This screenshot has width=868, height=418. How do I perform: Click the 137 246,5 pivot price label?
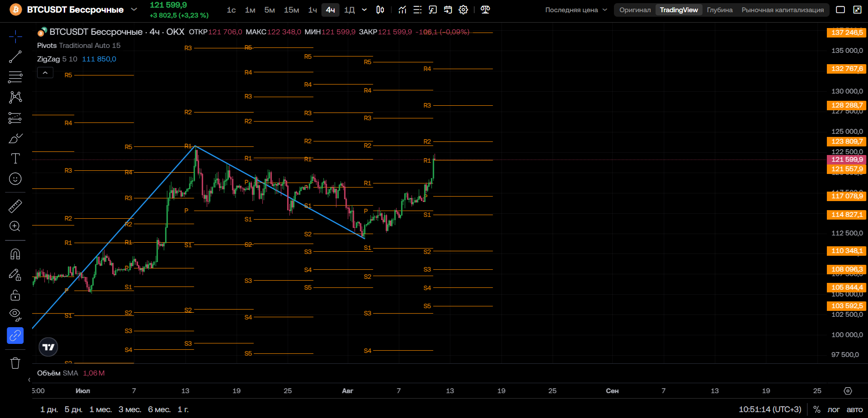coord(847,33)
